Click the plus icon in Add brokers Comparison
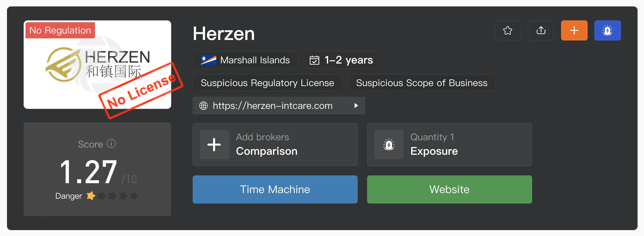The height and width of the screenshot is (236, 644). point(214,145)
